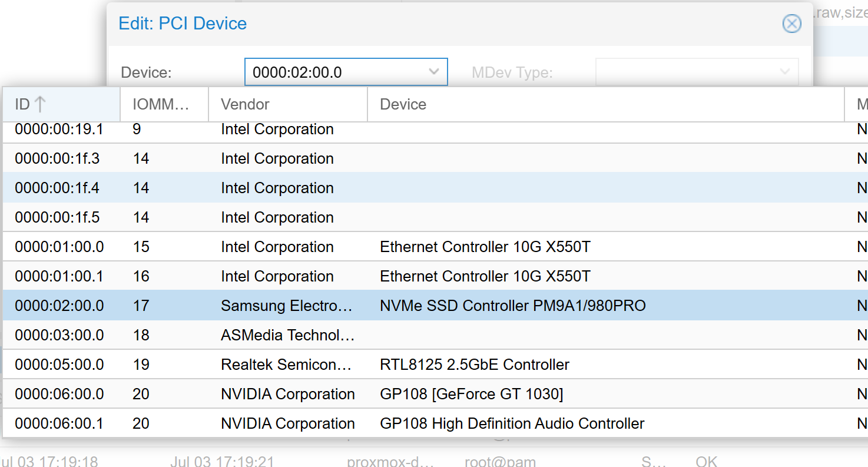Click the Device field showing 0000:02:00.0

pos(336,72)
